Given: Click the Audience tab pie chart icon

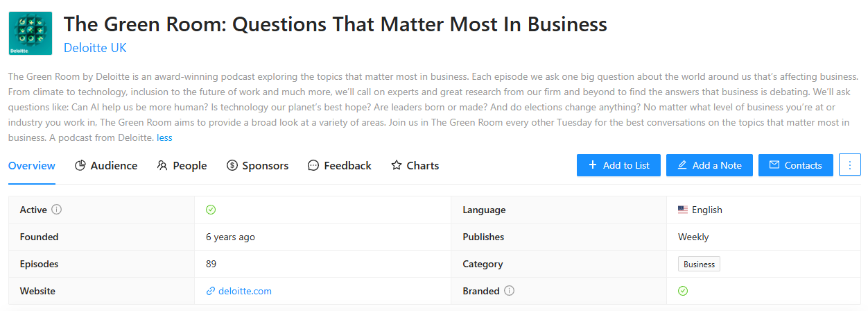Looking at the screenshot, I should (80, 165).
